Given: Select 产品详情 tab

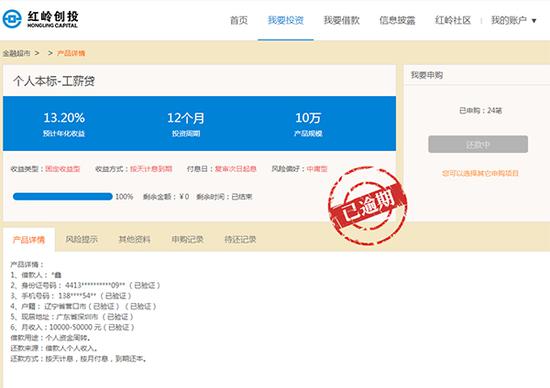Looking at the screenshot, I should 29,240.
